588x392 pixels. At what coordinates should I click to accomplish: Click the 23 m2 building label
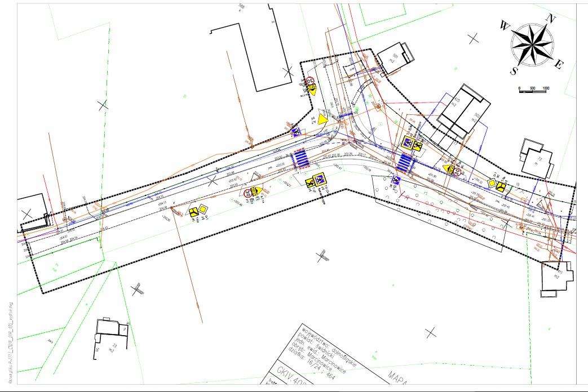113,348
